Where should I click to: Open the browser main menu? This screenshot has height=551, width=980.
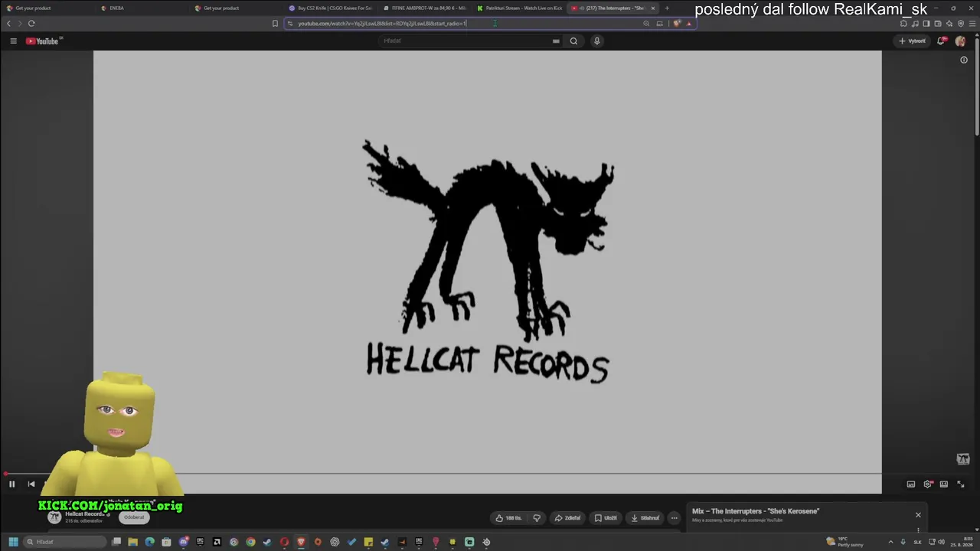pyautogui.click(x=972, y=24)
